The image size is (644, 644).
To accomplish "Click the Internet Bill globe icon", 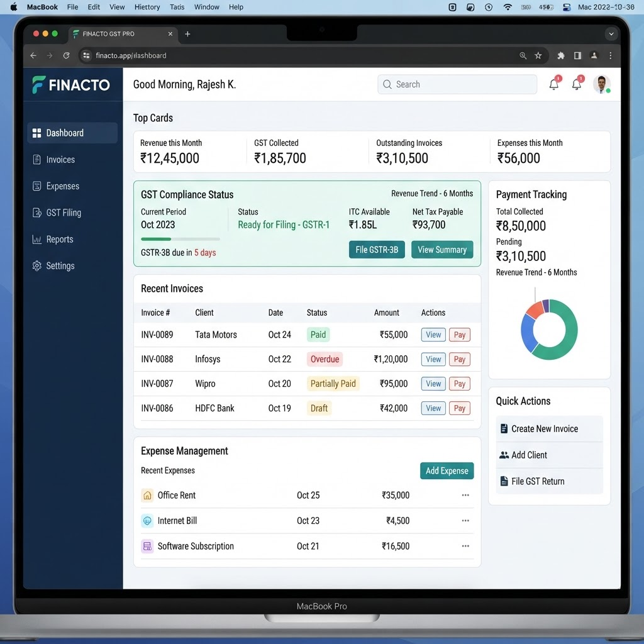I will [147, 521].
